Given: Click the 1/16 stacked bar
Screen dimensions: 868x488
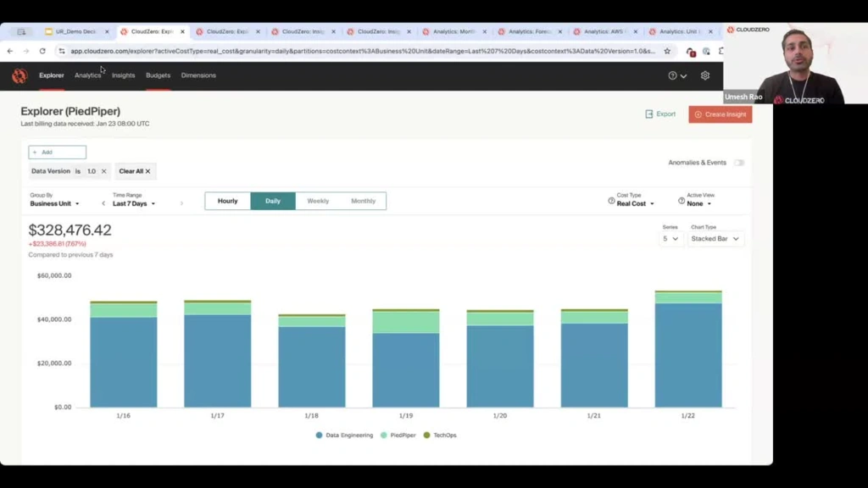Looking at the screenshot, I should (124, 354).
